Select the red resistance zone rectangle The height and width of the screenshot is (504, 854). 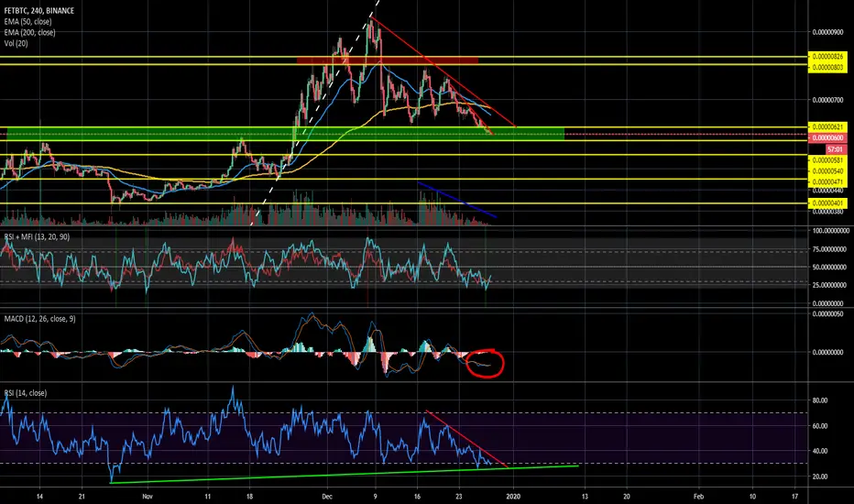point(388,60)
